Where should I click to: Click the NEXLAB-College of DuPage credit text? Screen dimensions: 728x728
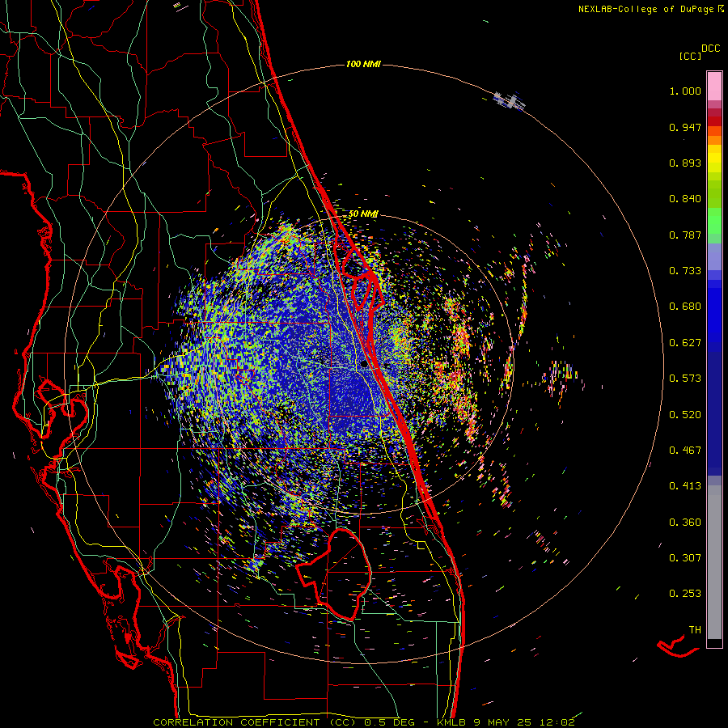coord(650,9)
